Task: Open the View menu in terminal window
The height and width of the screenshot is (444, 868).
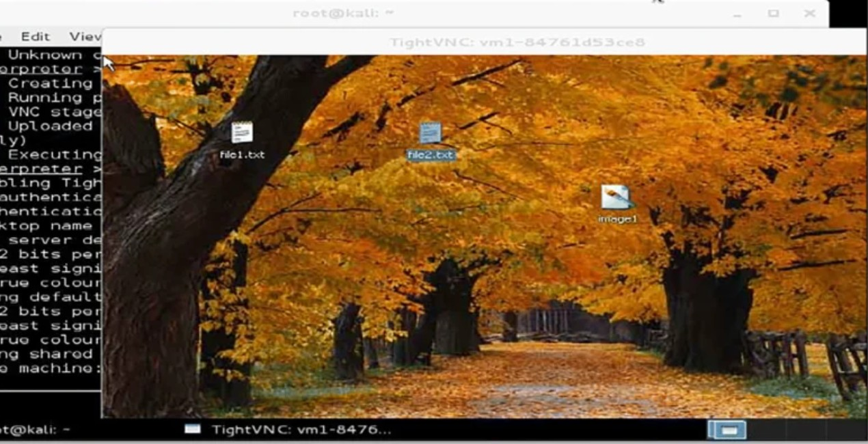Action: (x=85, y=37)
